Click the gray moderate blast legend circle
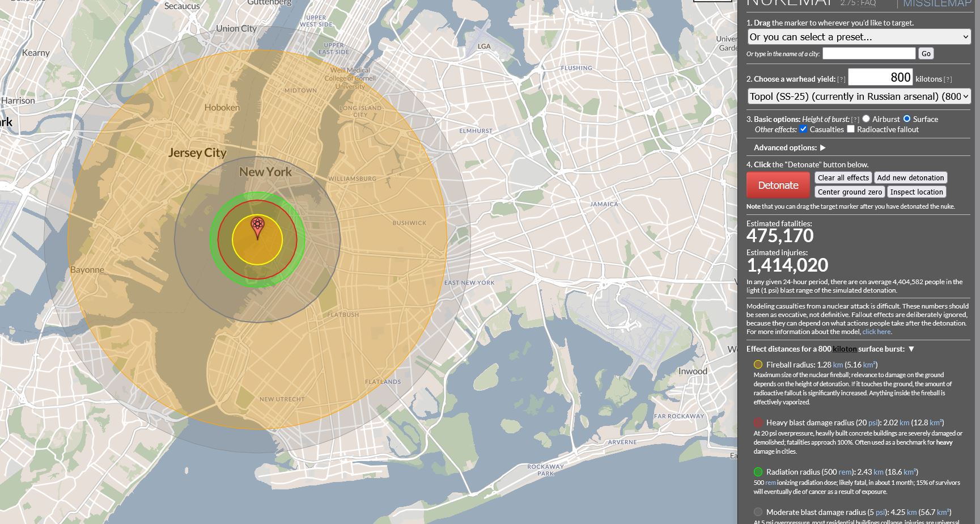 coord(758,512)
